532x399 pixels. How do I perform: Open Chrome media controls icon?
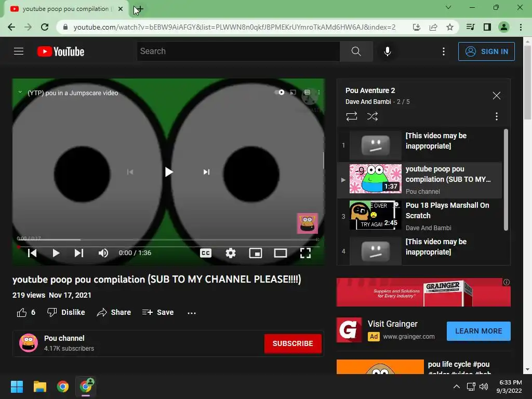tap(470, 27)
